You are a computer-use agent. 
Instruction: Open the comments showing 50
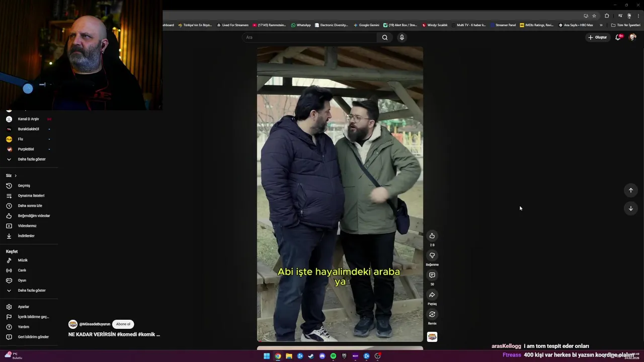[432, 275]
